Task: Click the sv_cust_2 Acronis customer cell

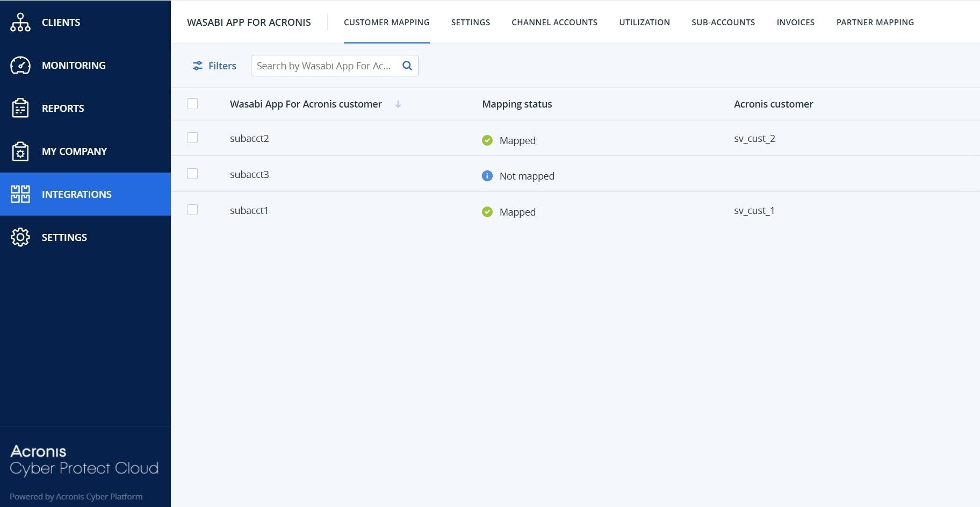Action: point(754,138)
